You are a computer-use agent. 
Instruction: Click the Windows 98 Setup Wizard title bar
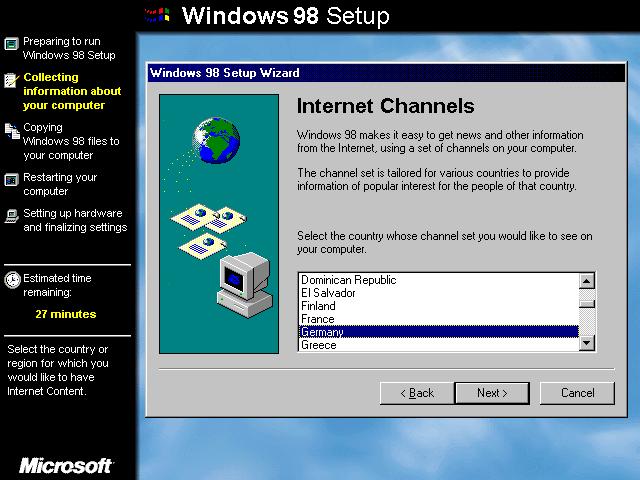coord(386,73)
